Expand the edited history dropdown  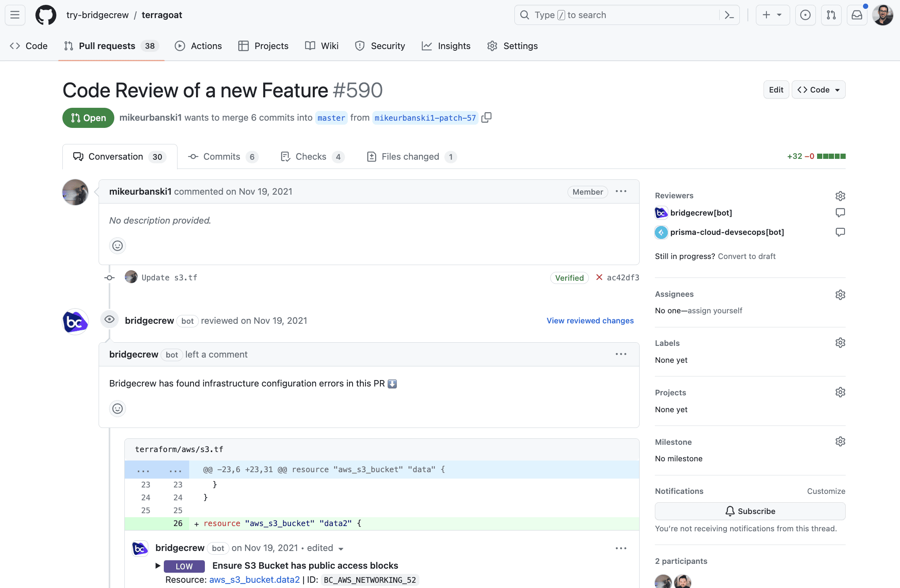pos(341,549)
